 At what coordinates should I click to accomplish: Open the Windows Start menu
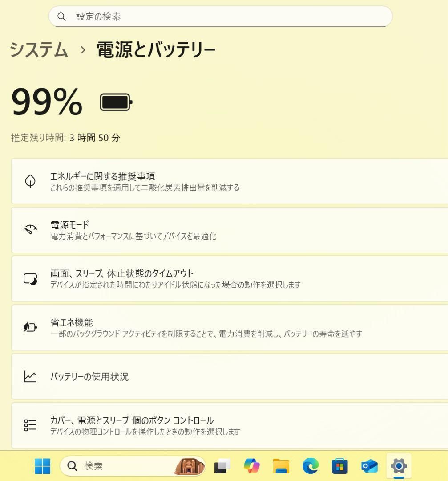click(43, 466)
